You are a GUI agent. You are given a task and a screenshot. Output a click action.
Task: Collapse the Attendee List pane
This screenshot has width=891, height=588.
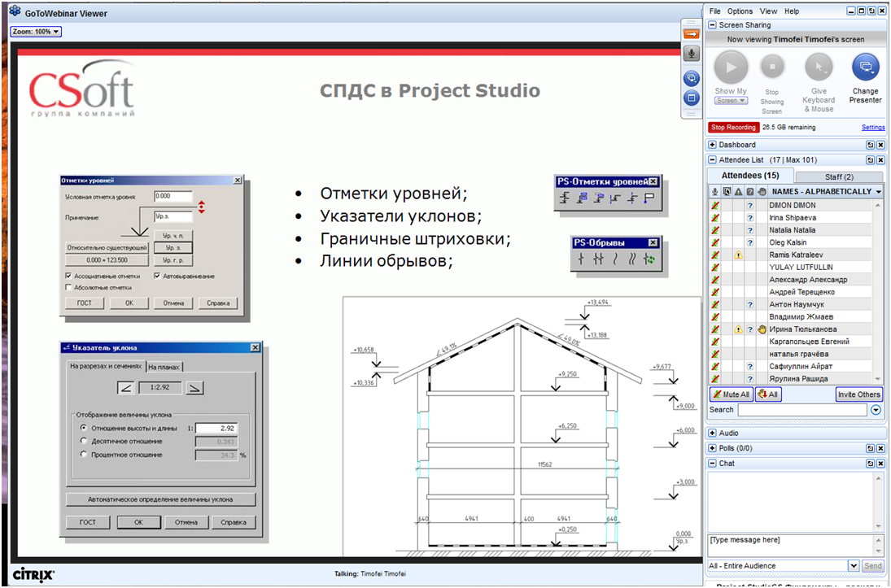click(712, 160)
